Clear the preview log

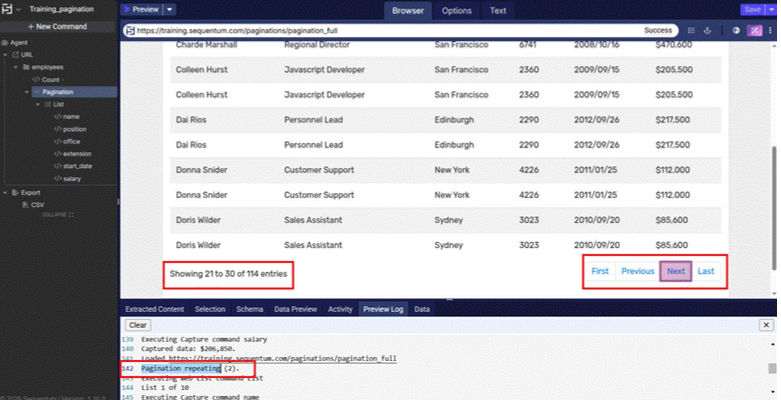139,326
